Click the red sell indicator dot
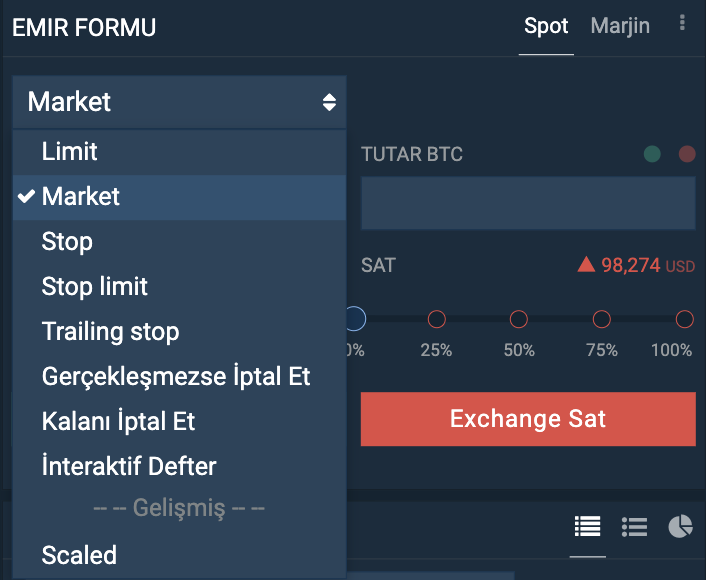This screenshot has height=580, width=706. (687, 154)
